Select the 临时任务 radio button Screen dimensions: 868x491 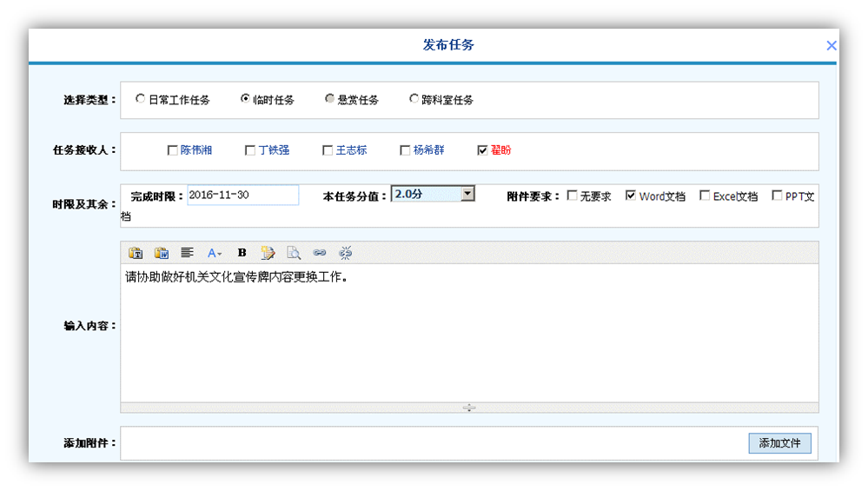[245, 98]
